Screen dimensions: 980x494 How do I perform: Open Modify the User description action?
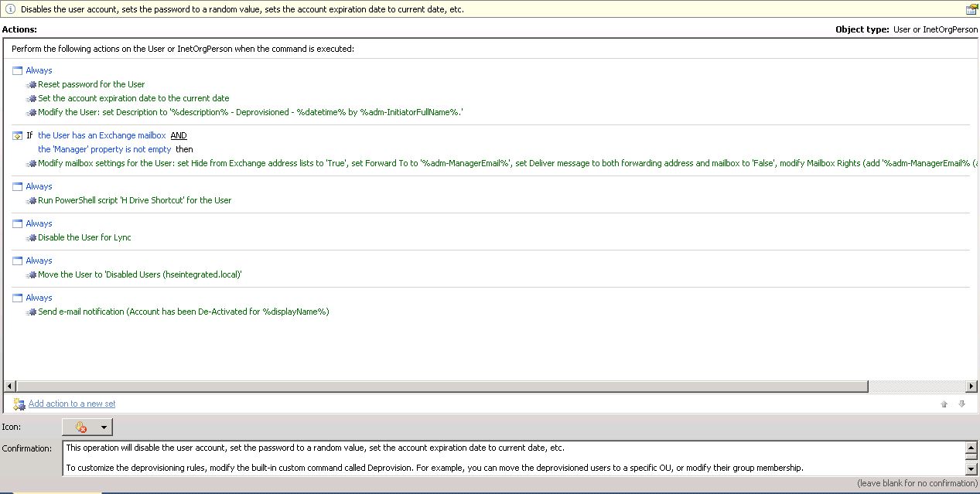coord(251,112)
